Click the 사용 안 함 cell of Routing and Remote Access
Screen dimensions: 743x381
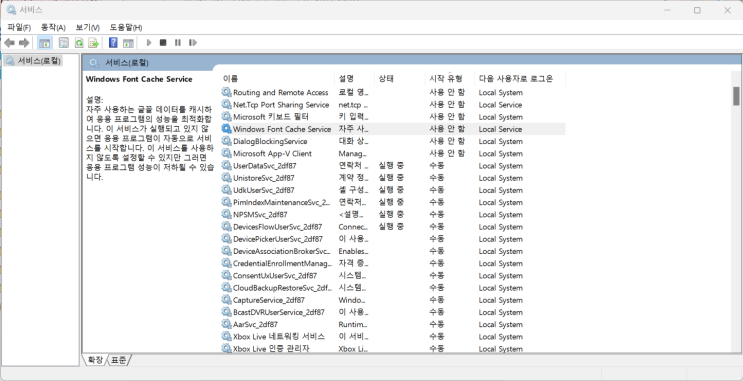(x=447, y=92)
